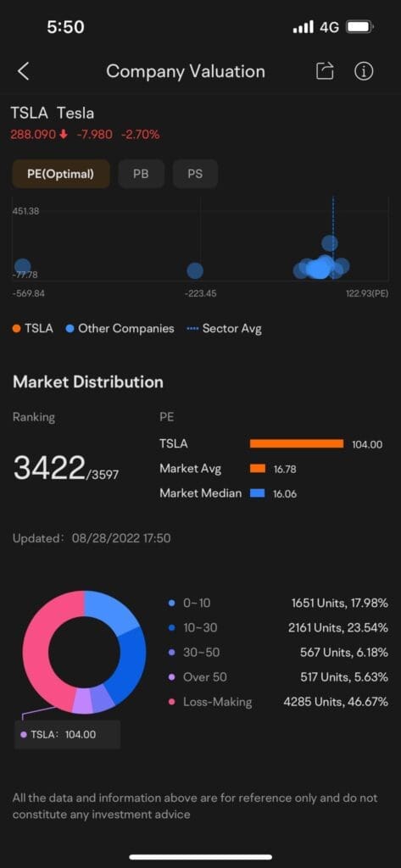Image resolution: width=401 pixels, height=868 pixels.
Task: Switch to the PS tab
Action: pos(195,174)
